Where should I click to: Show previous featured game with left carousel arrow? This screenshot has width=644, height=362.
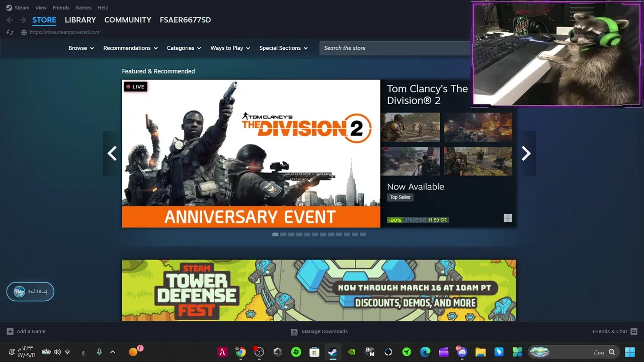[112, 153]
